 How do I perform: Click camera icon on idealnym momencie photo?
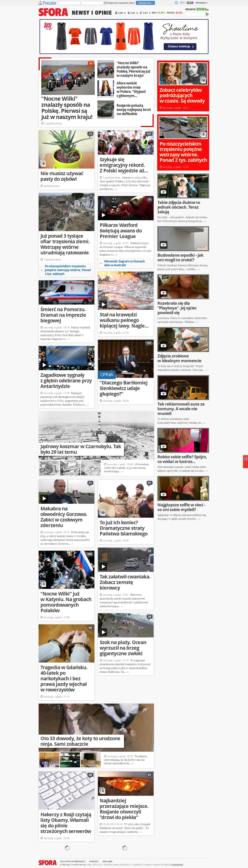coord(163,345)
